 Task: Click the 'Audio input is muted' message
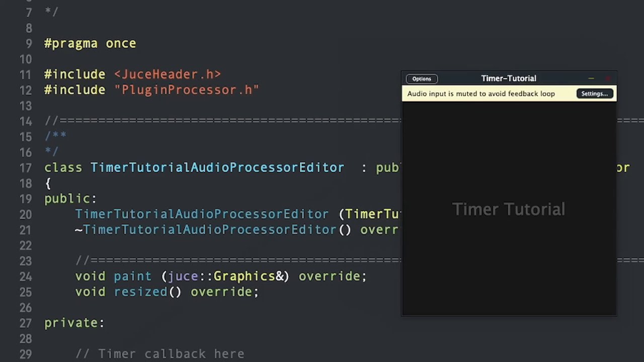click(481, 94)
